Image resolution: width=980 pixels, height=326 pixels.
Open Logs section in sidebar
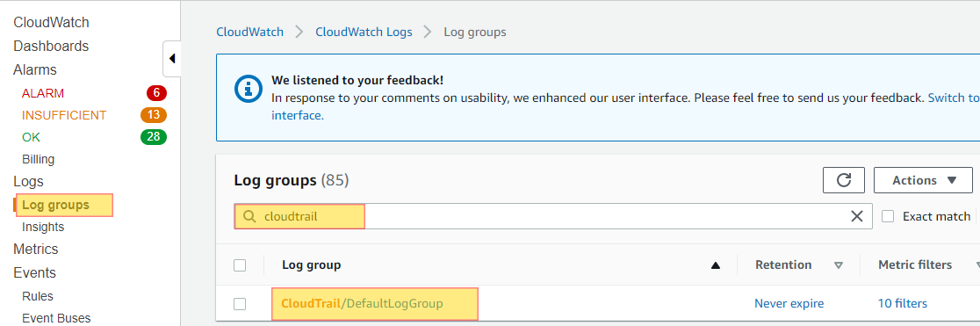click(28, 182)
